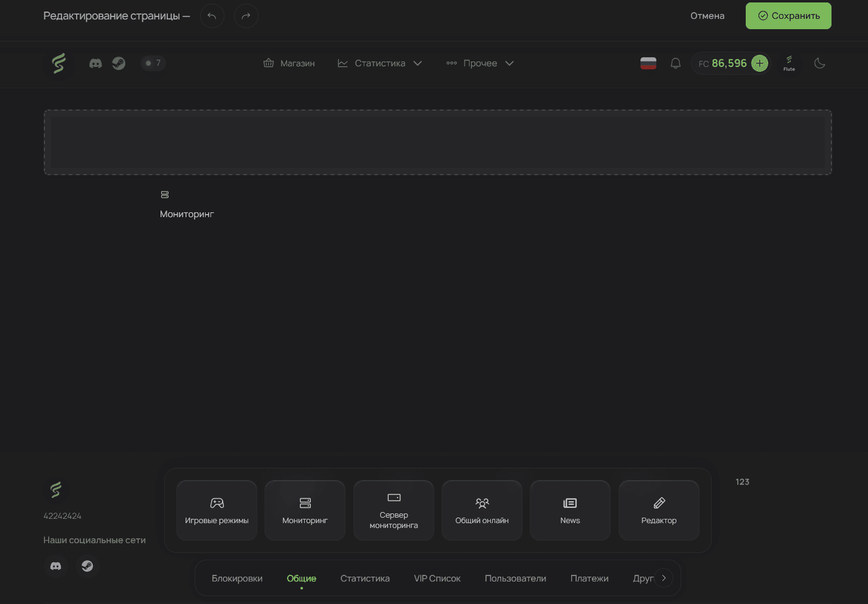Click the Steam icon in the navbar
Screen dimensions: 868x604
[119, 63]
